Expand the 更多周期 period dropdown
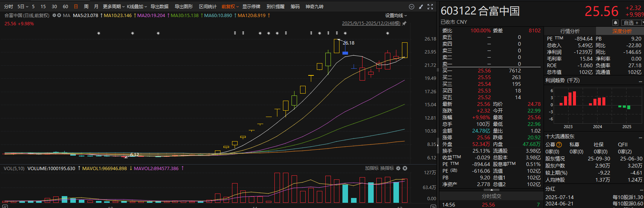Screen dimensions: 644x208 tap(113, 7)
